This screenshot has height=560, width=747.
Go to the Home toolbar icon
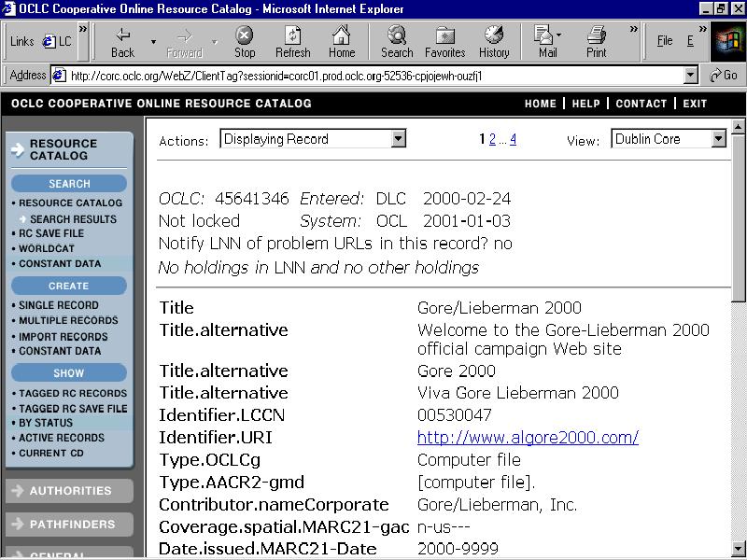click(342, 35)
